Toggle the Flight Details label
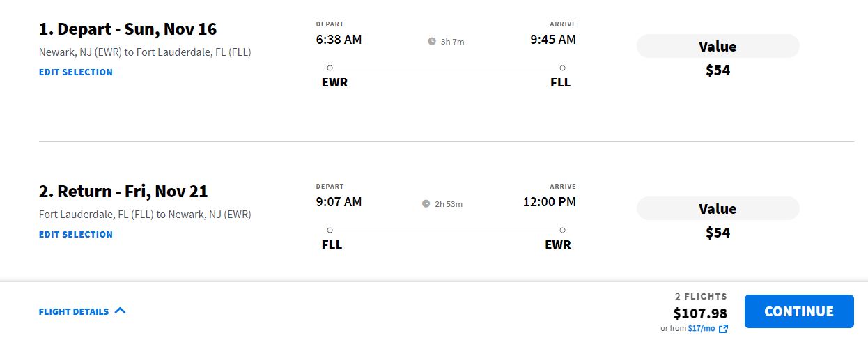 click(74, 312)
